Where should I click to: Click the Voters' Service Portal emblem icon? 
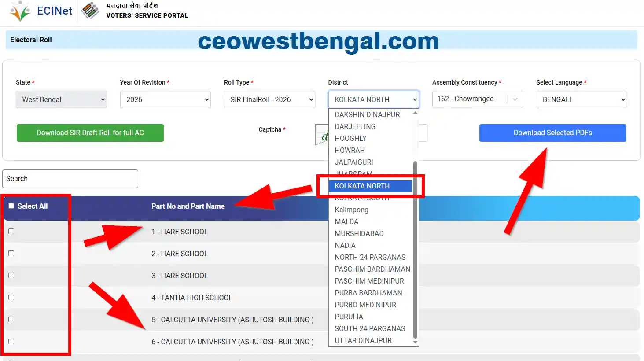coord(90,10)
